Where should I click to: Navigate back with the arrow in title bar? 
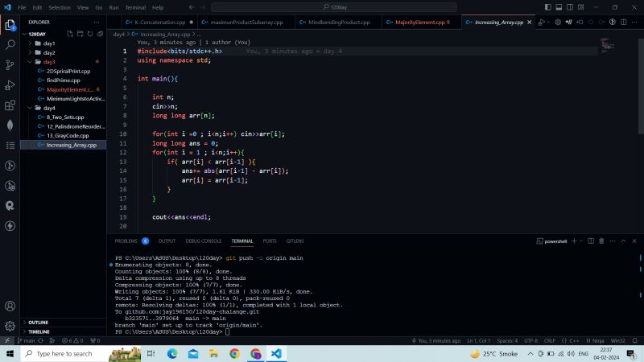click(192, 7)
